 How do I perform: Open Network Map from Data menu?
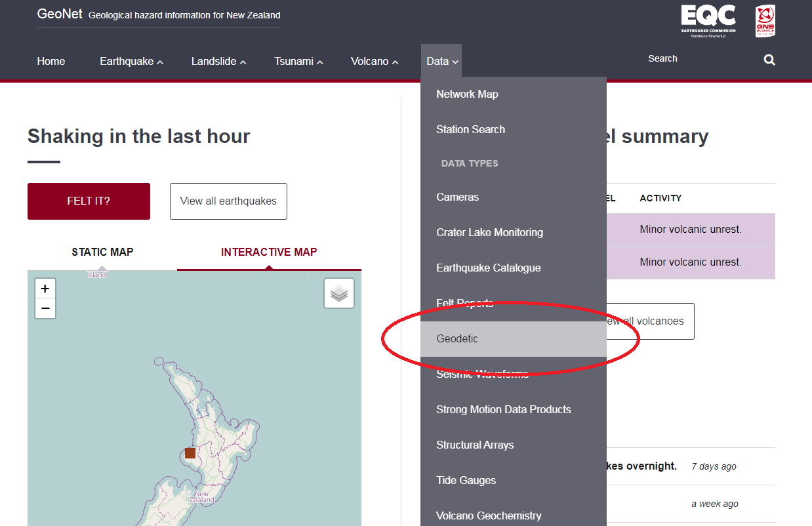coord(514,94)
